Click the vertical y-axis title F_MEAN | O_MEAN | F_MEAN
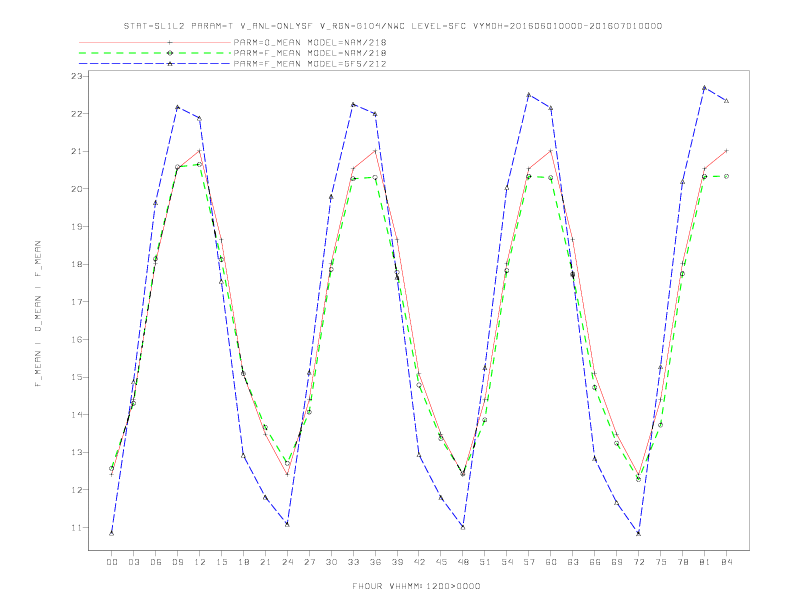This screenshot has height=612, width=792. tap(38, 314)
